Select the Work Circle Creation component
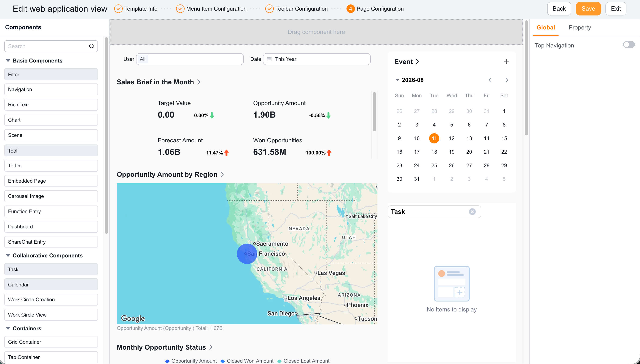Screen dimensions: 640x364 (51, 300)
